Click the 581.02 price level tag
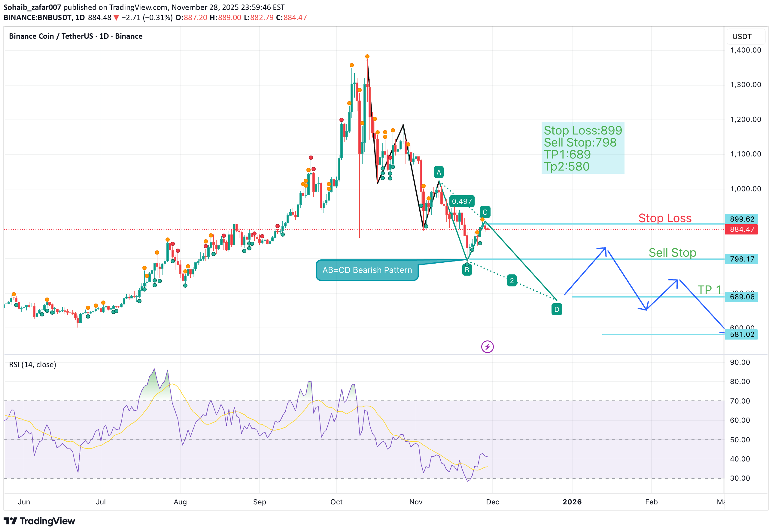The height and width of the screenshot is (532, 772). coord(741,334)
